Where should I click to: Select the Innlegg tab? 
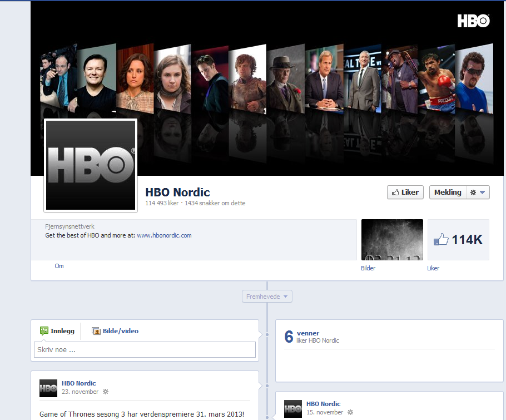coord(57,331)
